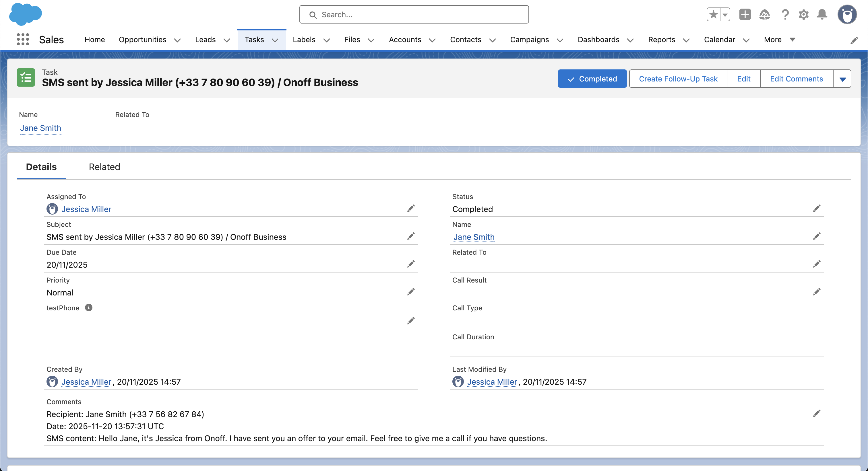
Task: Click the Priority value Normal
Action: click(60, 293)
